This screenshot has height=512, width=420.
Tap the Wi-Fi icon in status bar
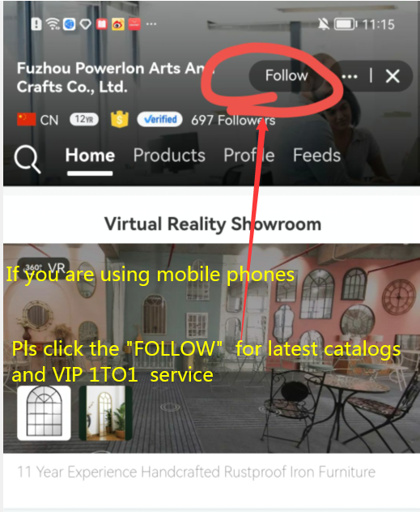(53, 23)
